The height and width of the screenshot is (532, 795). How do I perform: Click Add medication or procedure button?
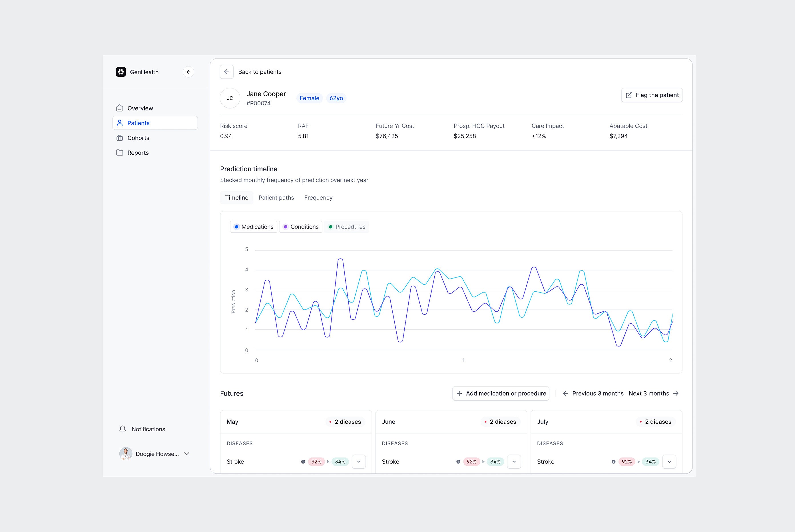[501, 393]
